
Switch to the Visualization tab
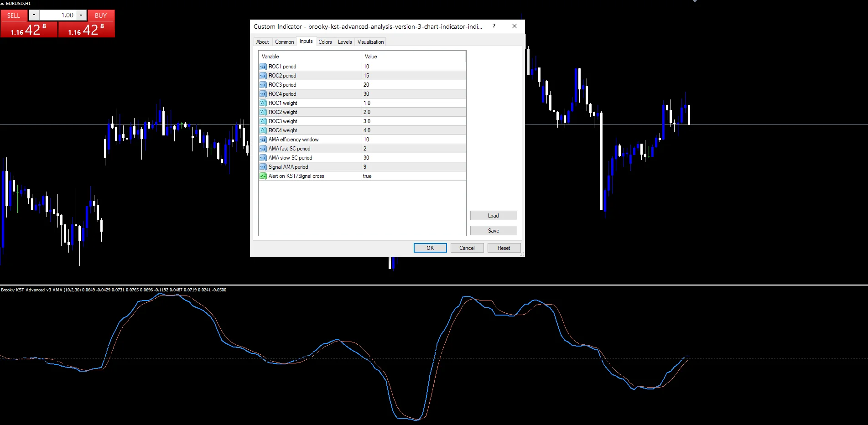point(370,42)
